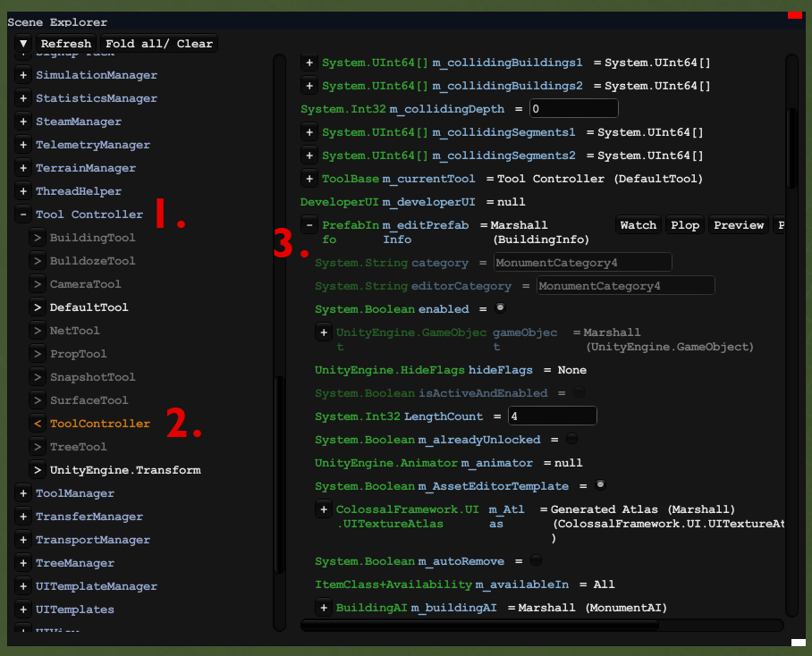
Task: Expand m_Atlas UITextureAtlas field
Action: tap(324, 509)
